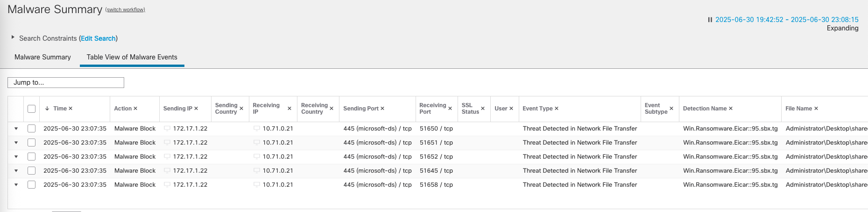Check the box for the first malware event row
Image resolution: width=868 pixels, height=212 pixels.
pyautogui.click(x=32, y=129)
